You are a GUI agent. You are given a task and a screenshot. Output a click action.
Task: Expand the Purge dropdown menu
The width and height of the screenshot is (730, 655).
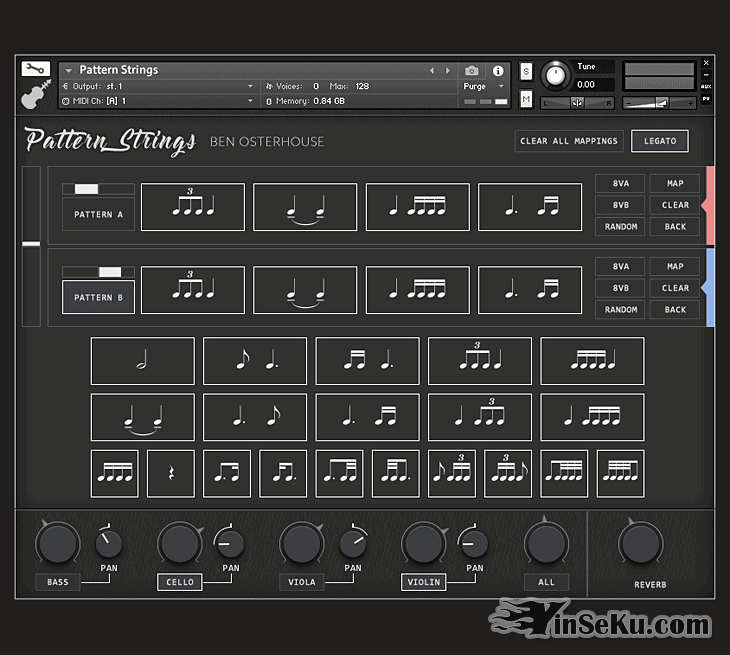coord(487,87)
